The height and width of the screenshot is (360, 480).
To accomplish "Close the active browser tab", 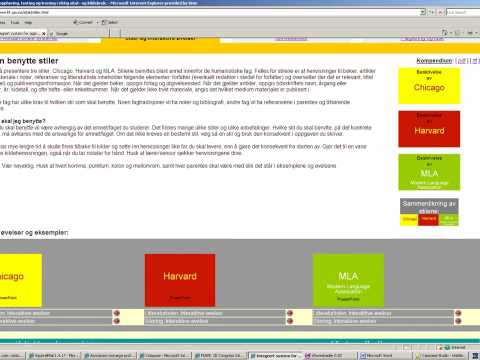I will point(44,34).
